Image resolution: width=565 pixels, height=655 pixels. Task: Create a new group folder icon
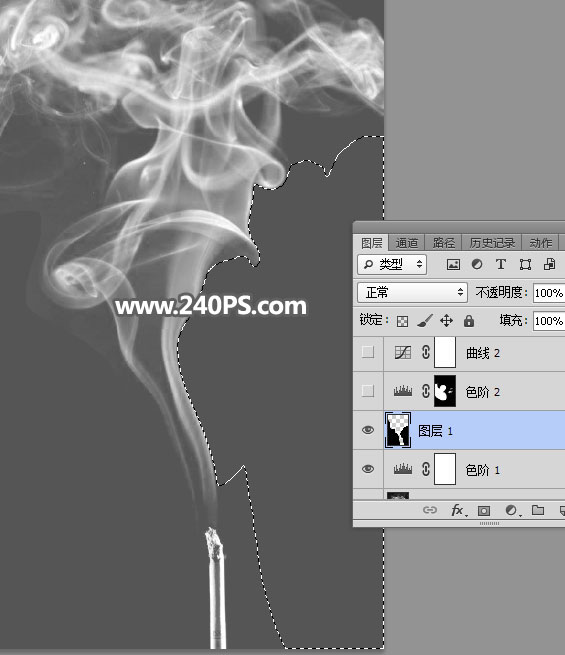[538, 510]
